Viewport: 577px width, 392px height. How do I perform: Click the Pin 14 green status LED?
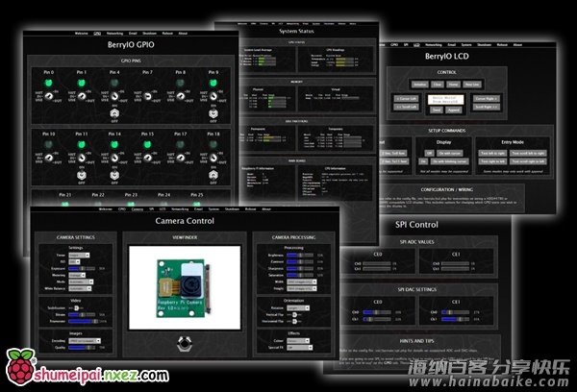(x=114, y=144)
